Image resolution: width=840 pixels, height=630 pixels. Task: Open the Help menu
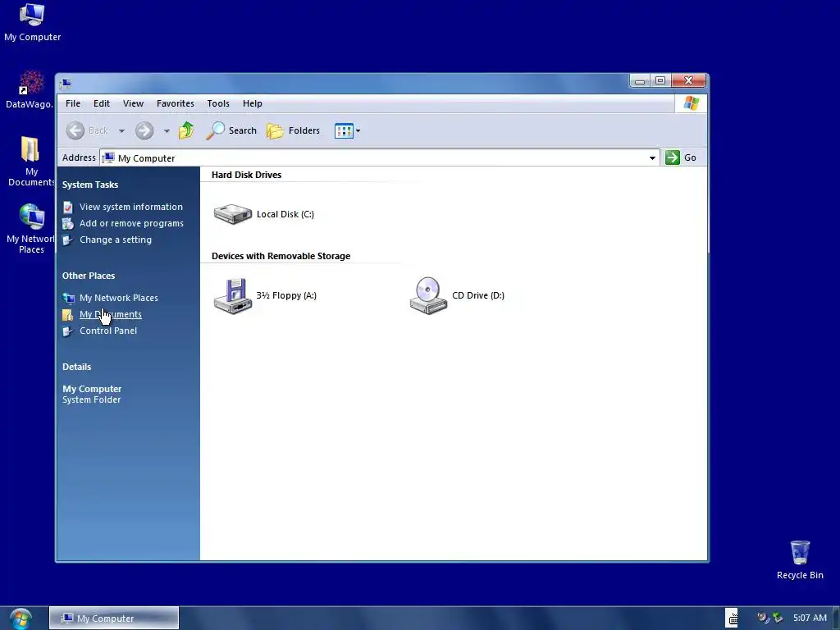(253, 103)
